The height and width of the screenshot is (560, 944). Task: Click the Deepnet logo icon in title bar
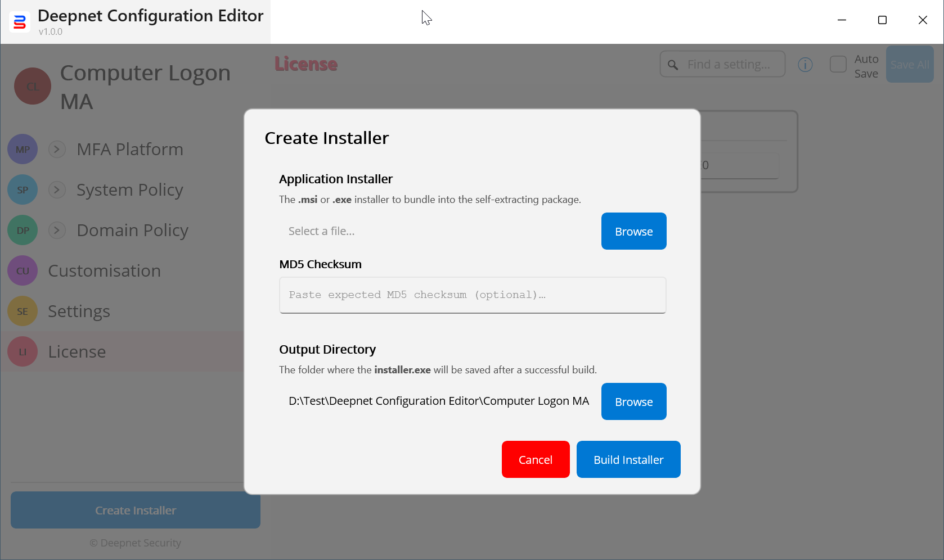pyautogui.click(x=20, y=22)
